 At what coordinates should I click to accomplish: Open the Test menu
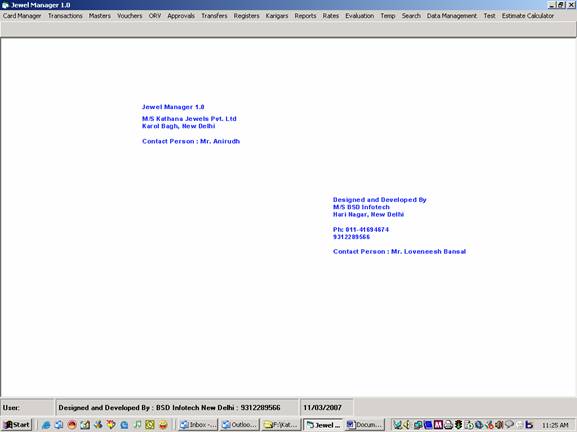[x=489, y=16]
